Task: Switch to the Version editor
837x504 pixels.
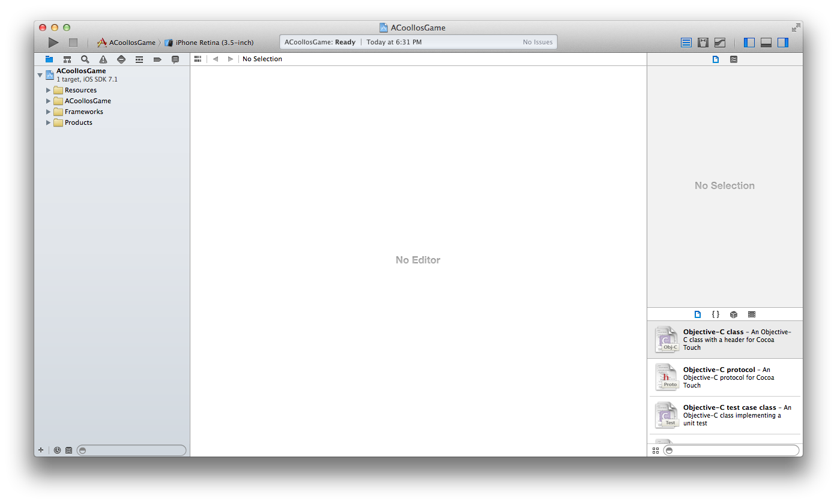Action: click(x=720, y=43)
